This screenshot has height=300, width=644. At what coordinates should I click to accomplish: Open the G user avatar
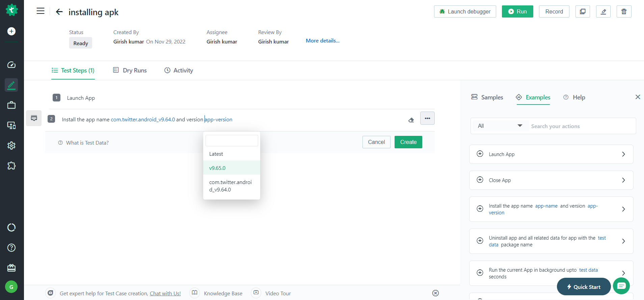pos(11,287)
